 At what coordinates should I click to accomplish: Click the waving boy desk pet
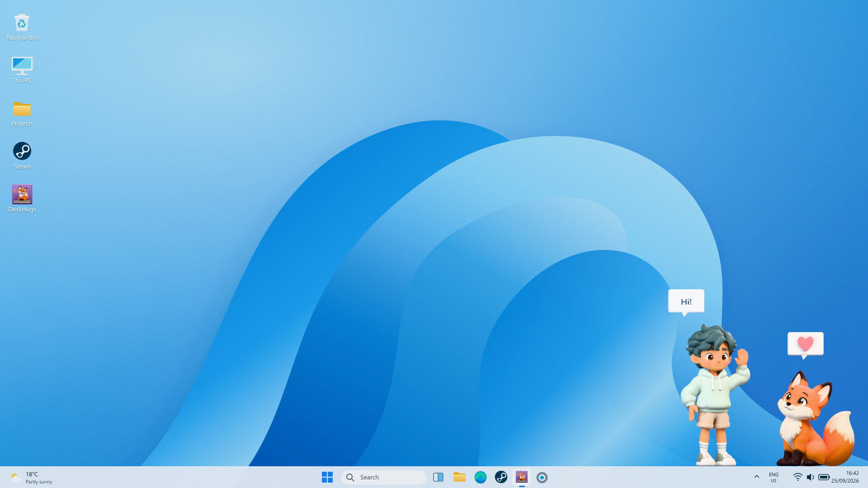coord(715,395)
